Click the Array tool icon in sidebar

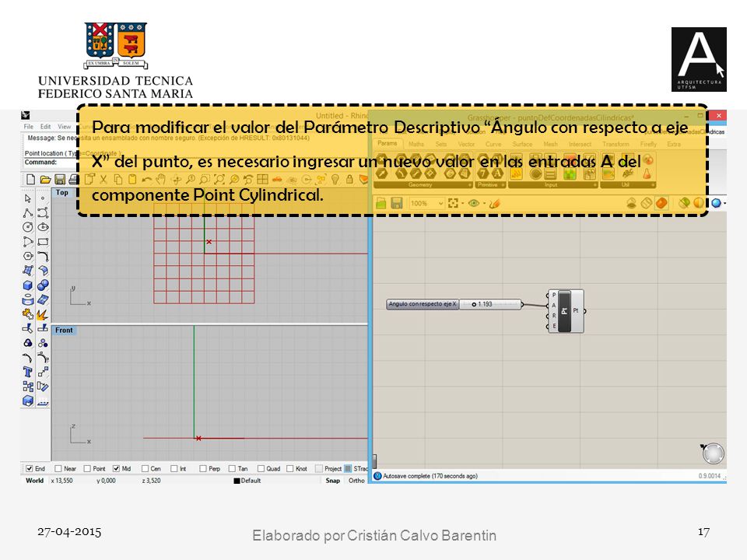pyautogui.click(x=28, y=387)
